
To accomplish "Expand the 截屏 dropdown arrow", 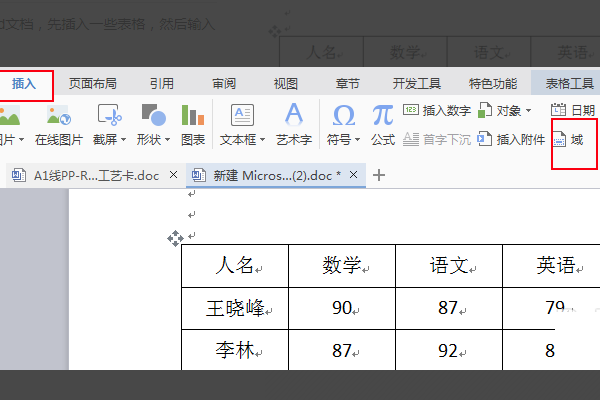I will [124, 140].
